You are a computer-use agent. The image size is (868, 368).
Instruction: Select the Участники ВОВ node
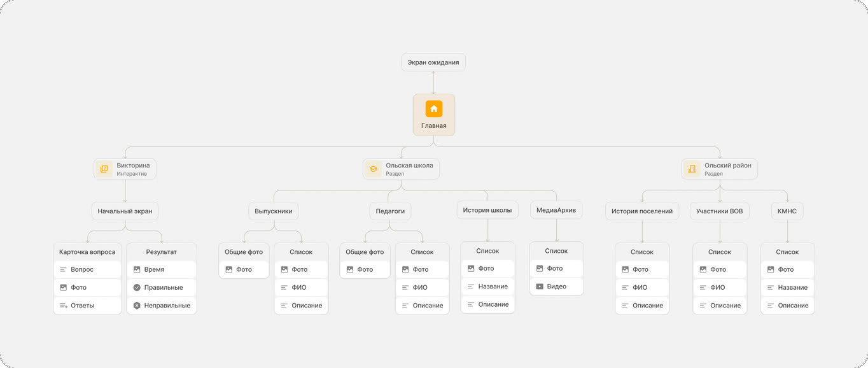(x=719, y=211)
